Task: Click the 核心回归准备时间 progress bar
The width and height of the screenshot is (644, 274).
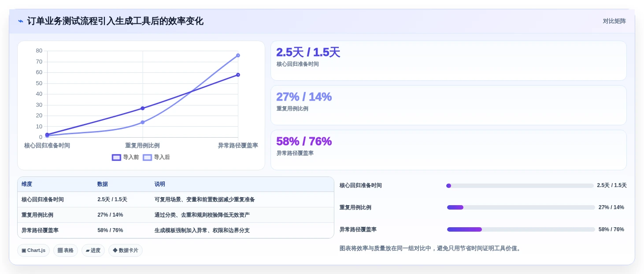Action: [x=520, y=186]
